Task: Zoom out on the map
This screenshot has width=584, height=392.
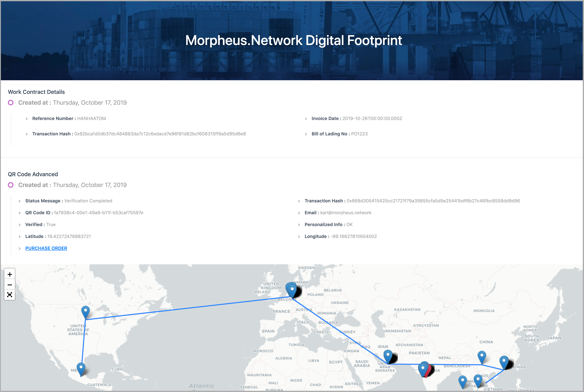Action: coord(10,285)
